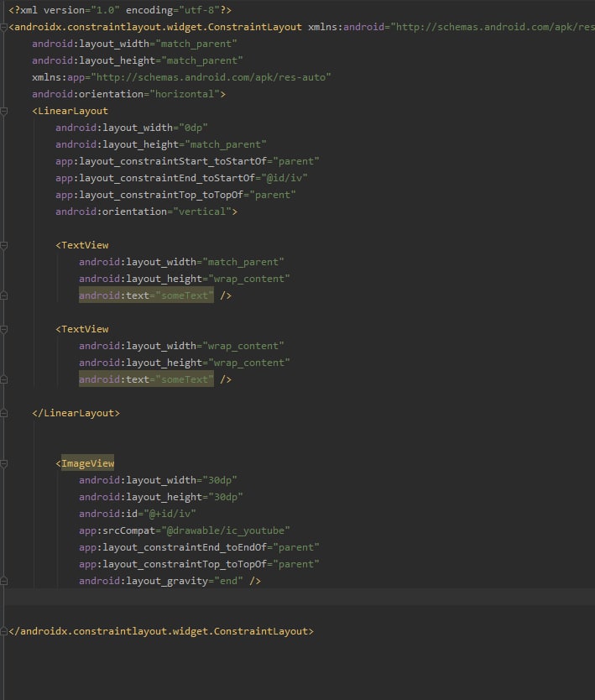The image size is (595, 700).
Task: Click android:id="@+id/iv" attribute
Action: tap(138, 514)
